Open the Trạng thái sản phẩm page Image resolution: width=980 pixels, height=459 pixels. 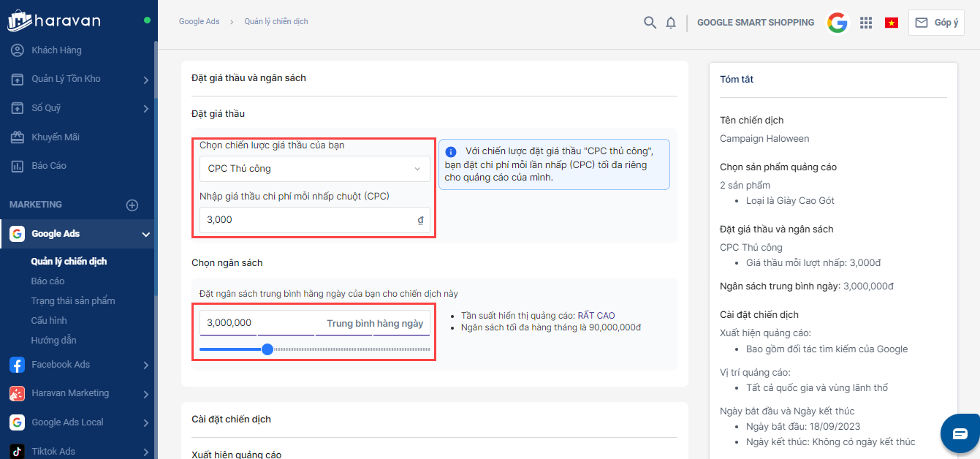(x=73, y=301)
